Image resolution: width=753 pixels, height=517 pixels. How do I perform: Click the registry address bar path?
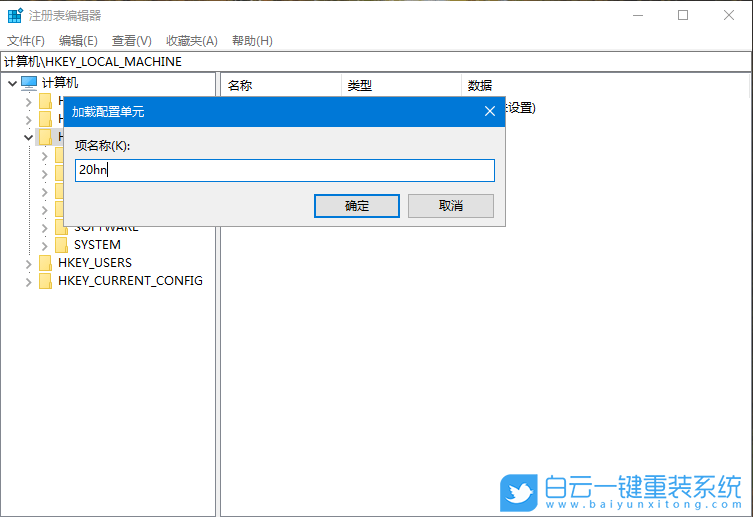376,62
